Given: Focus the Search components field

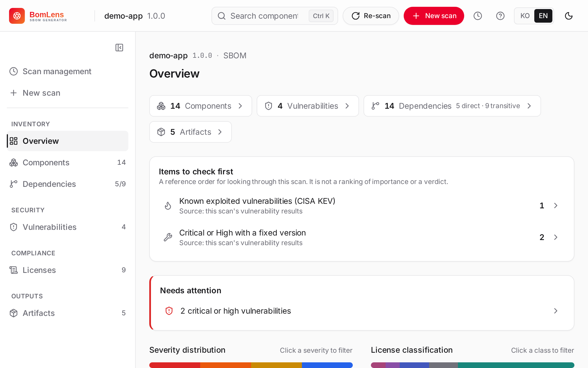Looking at the screenshot, I should [x=275, y=16].
